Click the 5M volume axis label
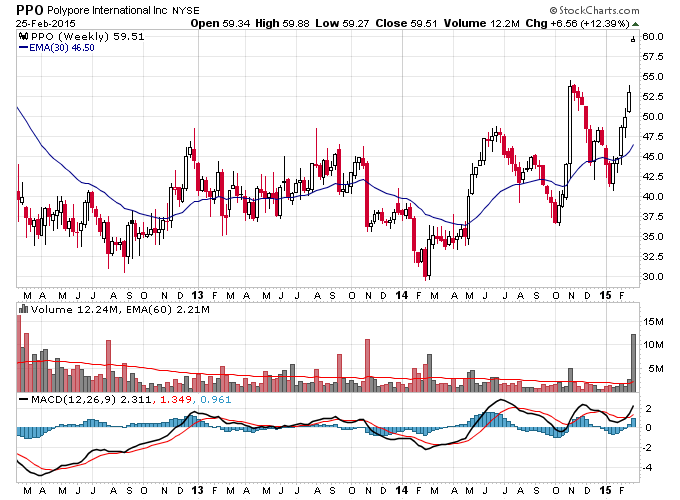 pyautogui.click(x=656, y=369)
